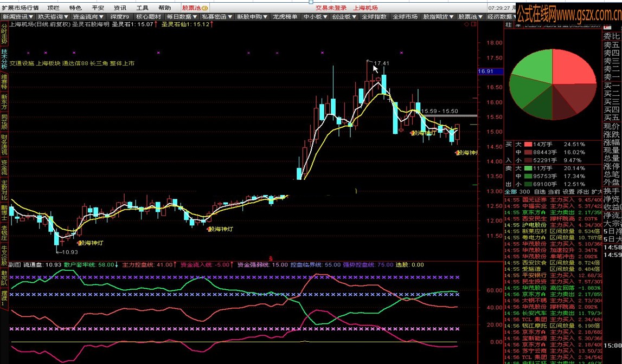
Task: Select the 柱 view tab above the pie chart
Action: pyautogui.click(x=509, y=24)
